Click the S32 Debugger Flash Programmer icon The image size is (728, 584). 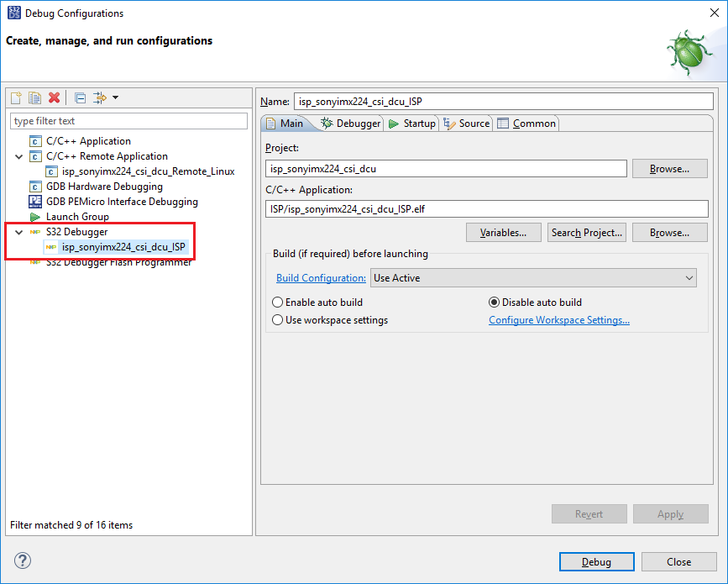(x=34, y=262)
